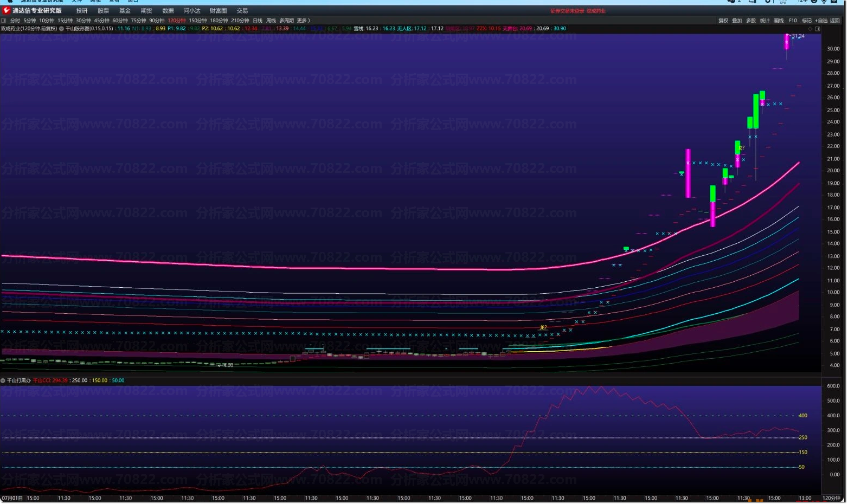848x504 pixels.
Task: Select the 5分钟 period
Action: 30,21
